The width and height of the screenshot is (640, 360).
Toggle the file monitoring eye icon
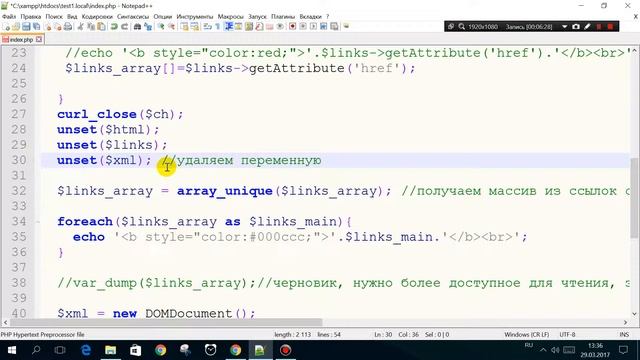click(281, 27)
